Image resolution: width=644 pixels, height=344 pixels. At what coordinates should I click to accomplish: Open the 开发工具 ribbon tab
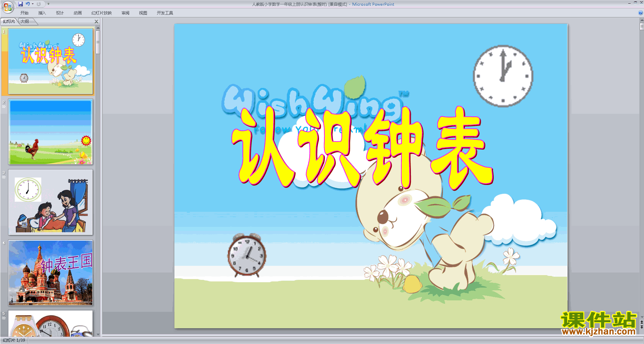pos(165,13)
